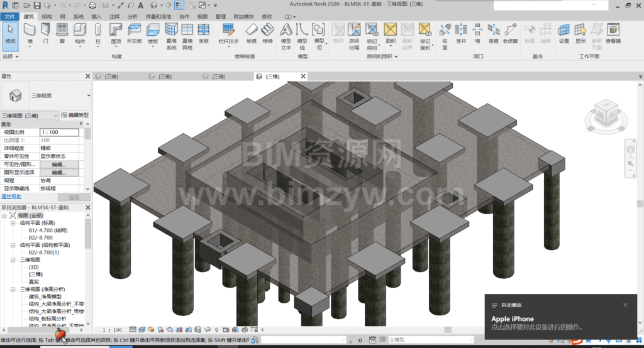Click 设置 to set the work plane

(564, 34)
